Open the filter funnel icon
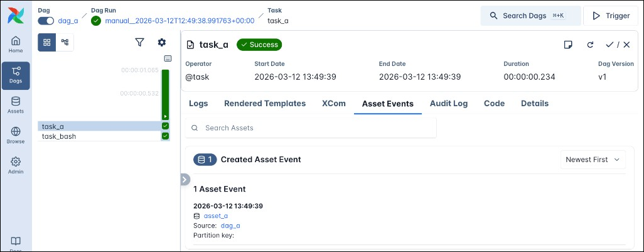The image size is (644, 252). (139, 42)
